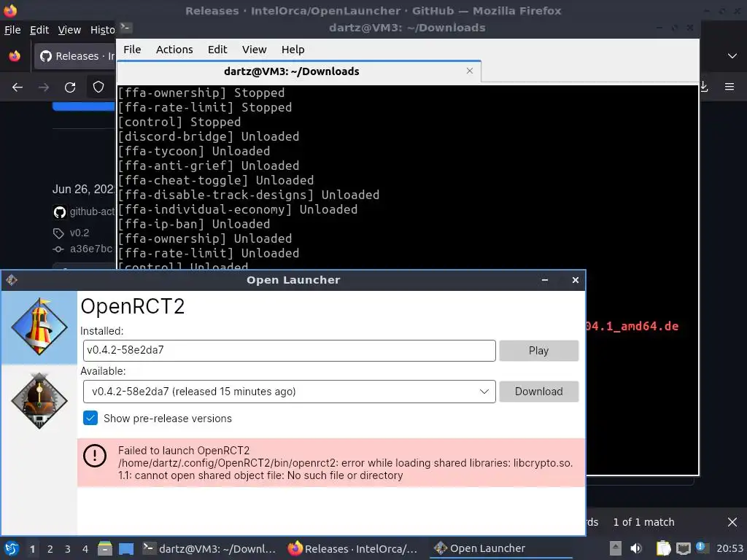Open Firefox list all tabs chevron
The width and height of the screenshot is (747, 560).
732,56
